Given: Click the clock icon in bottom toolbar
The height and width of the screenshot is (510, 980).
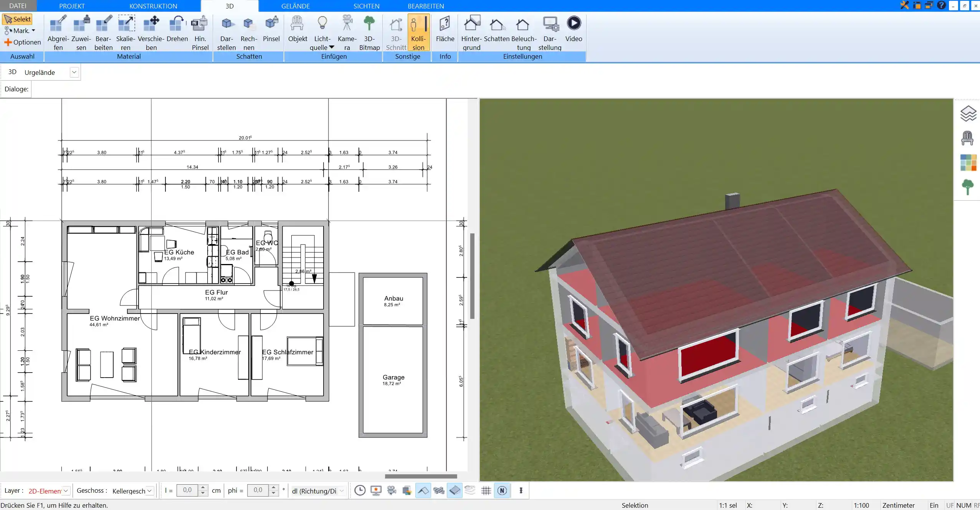Looking at the screenshot, I should [360, 490].
